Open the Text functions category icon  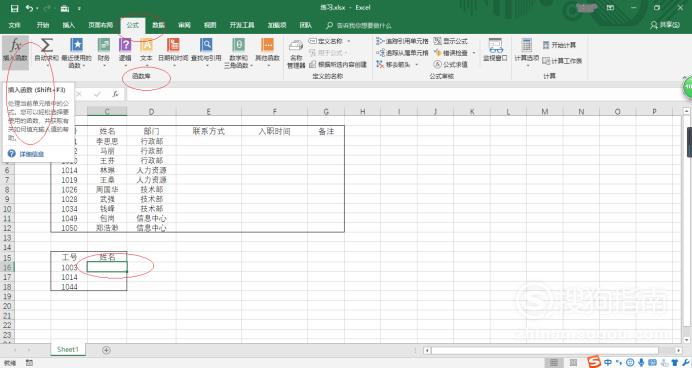tap(147, 45)
